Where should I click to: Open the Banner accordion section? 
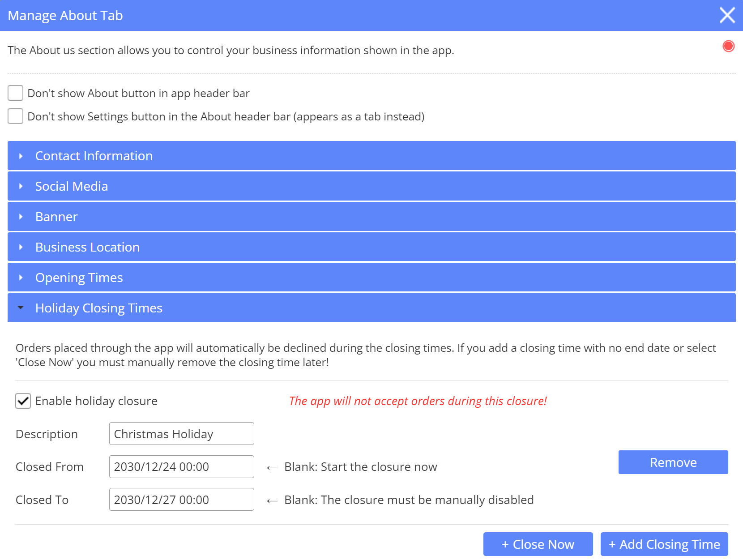pos(56,217)
